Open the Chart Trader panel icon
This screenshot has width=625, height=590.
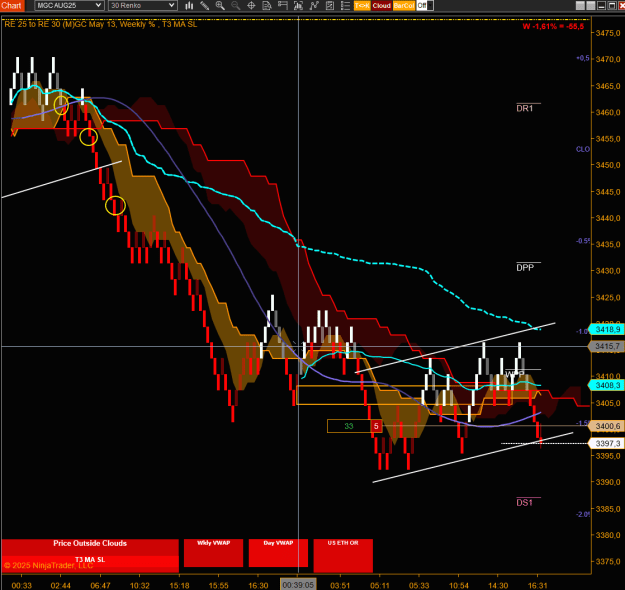point(283,6)
